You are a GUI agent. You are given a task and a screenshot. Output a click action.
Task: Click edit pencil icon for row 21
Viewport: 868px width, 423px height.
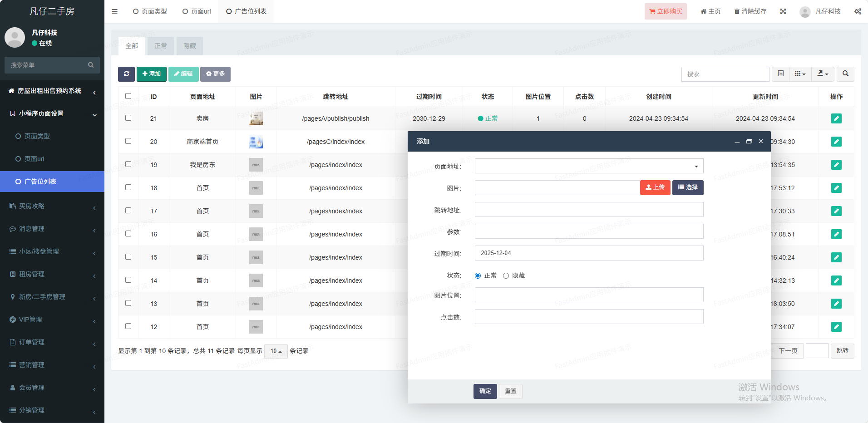pos(836,118)
